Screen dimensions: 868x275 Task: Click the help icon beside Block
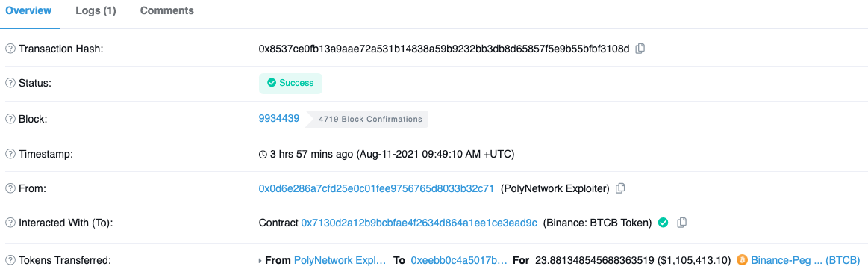tap(10, 119)
